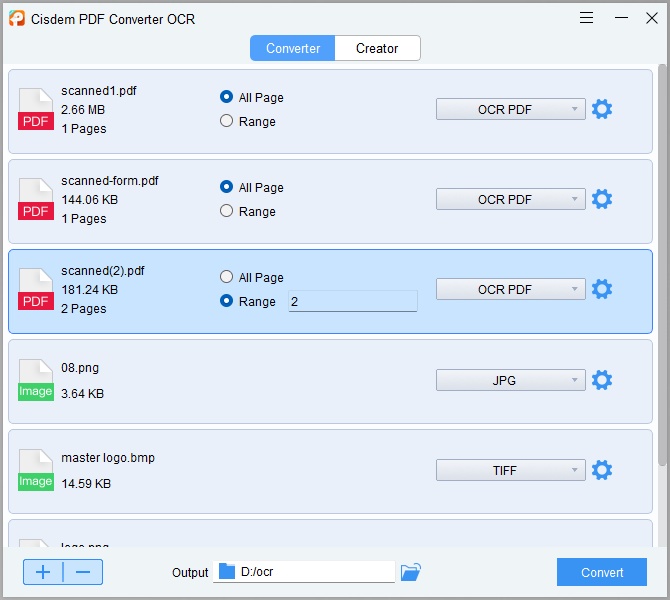Open the hamburger menu icon
The height and width of the screenshot is (600, 670).
[x=586, y=18]
